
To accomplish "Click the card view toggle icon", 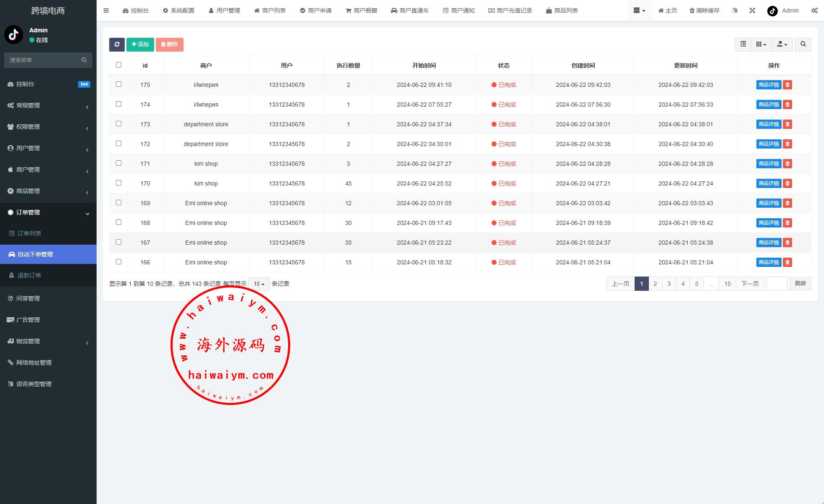I will click(x=743, y=44).
